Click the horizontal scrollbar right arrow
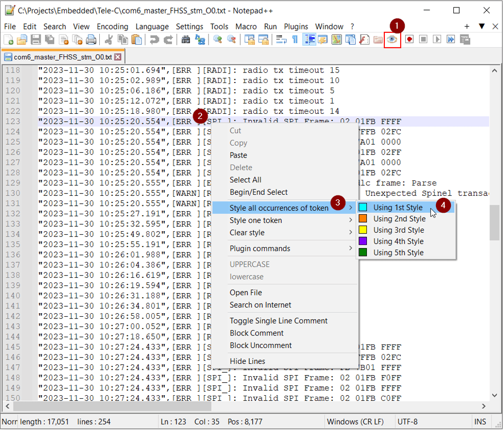Image resolution: width=504 pixels, height=430 pixels. point(484,407)
